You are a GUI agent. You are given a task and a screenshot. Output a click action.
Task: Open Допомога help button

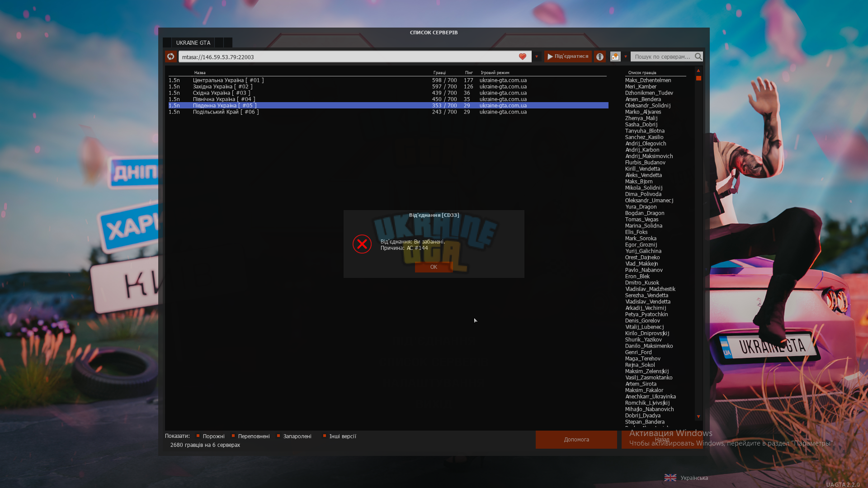point(576,439)
